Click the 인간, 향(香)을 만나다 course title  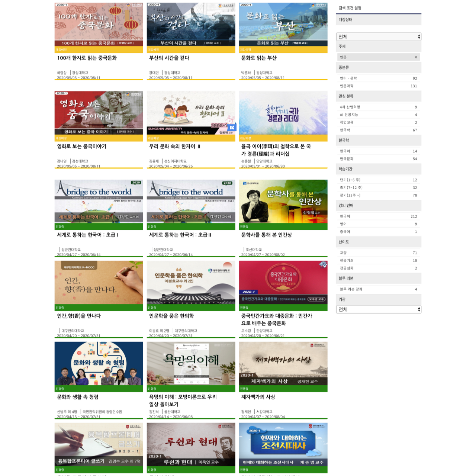tap(79, 316)
